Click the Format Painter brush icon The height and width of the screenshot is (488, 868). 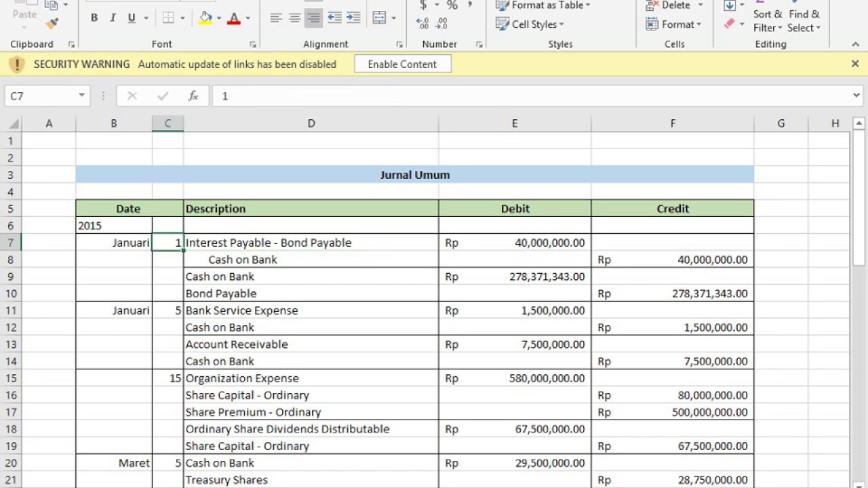click(x=52, y=24)
